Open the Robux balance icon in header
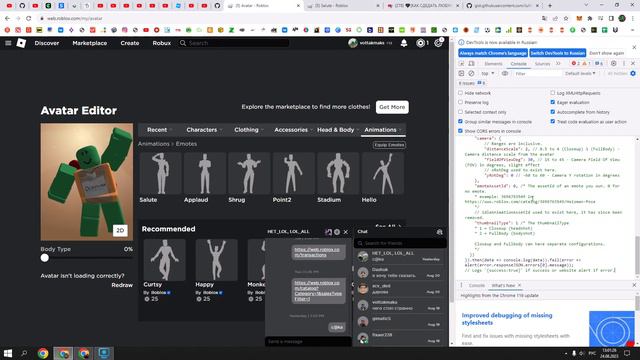The image size is (640, 360). coord(420,43)
